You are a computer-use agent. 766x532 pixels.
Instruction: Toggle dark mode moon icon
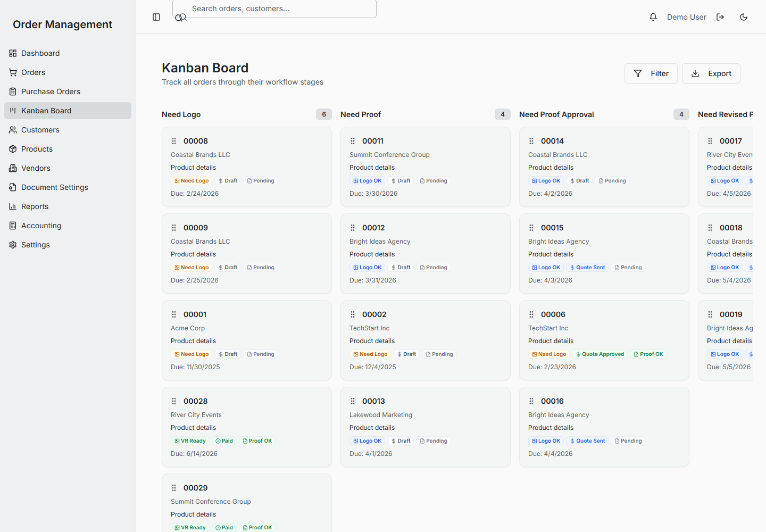tap(744, 17)
